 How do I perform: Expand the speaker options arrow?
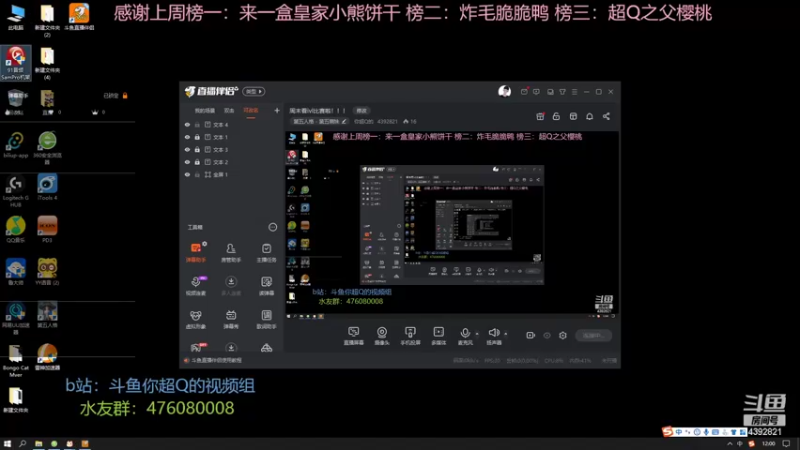point(506,334)
